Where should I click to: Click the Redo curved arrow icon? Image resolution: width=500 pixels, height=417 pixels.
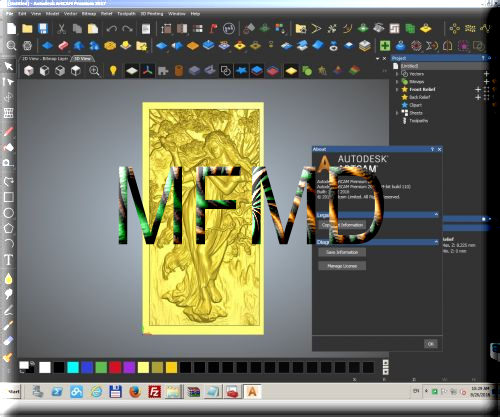pyautogui.click(x=127, y=29)
